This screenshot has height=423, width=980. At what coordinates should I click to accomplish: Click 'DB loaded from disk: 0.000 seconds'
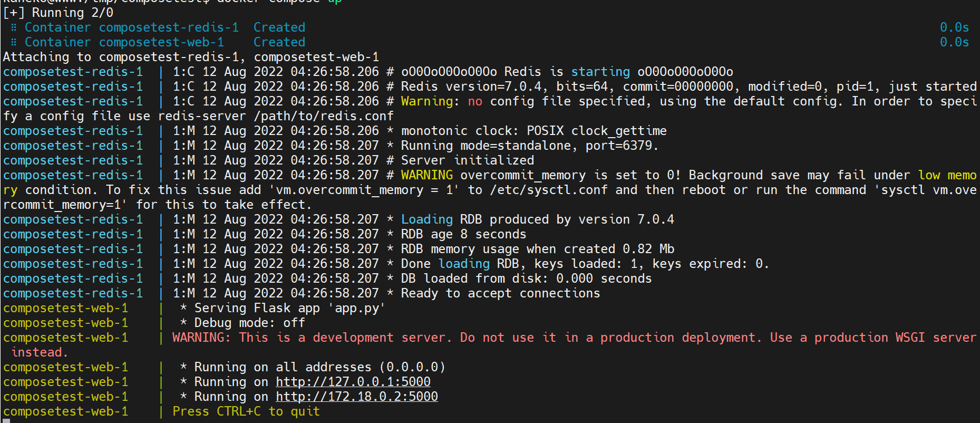click(527, 278)
